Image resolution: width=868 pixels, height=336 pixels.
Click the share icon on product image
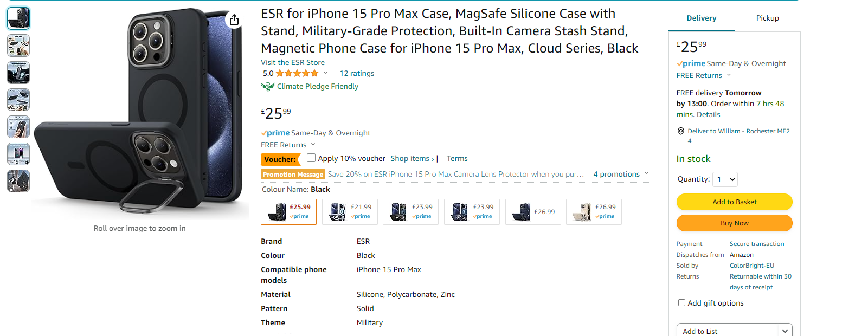click(234, 20)
